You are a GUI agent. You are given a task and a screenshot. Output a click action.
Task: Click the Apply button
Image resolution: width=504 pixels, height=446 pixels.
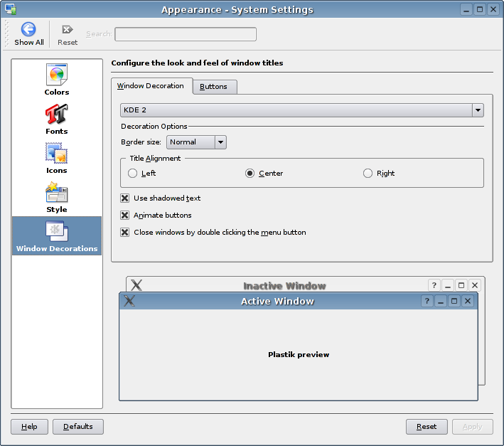[x=473, y=427]
